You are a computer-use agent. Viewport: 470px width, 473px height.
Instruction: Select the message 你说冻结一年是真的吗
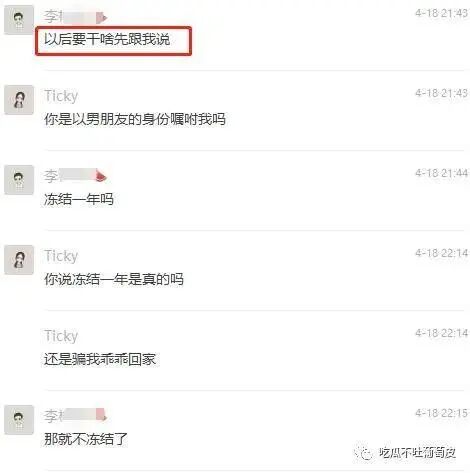coord(114,279)
